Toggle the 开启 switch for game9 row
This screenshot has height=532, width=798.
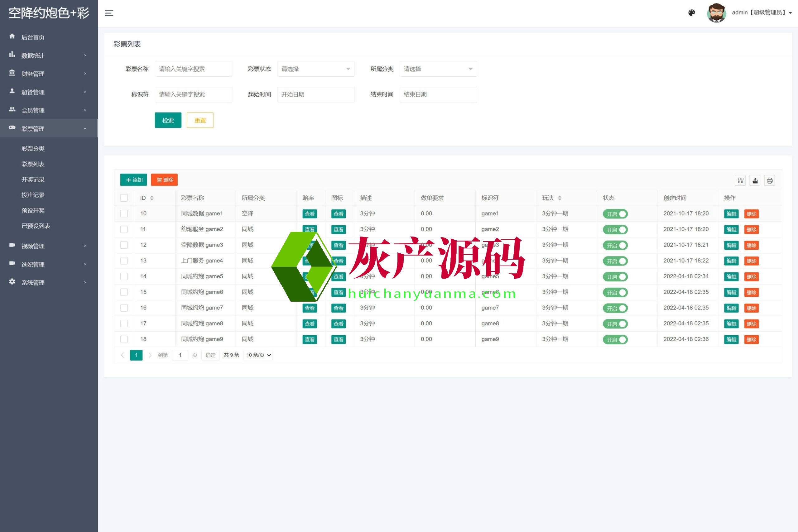point(615,340)
